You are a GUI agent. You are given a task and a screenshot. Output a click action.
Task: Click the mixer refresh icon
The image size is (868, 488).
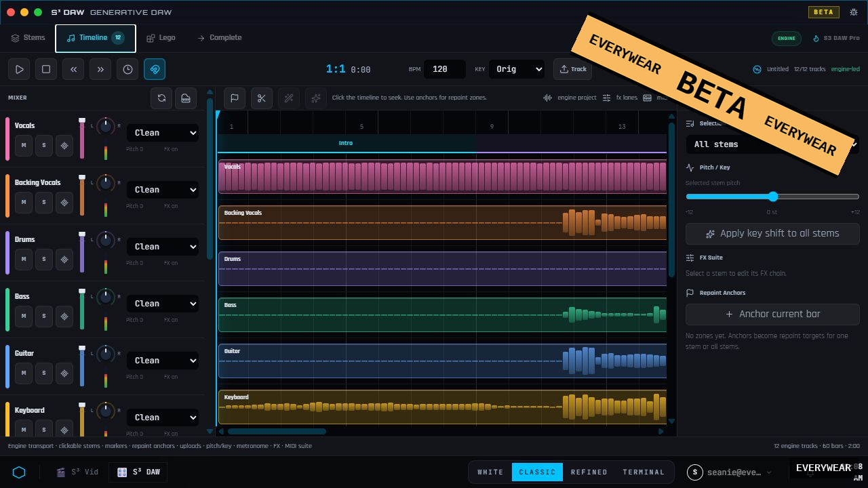point(161,98)
